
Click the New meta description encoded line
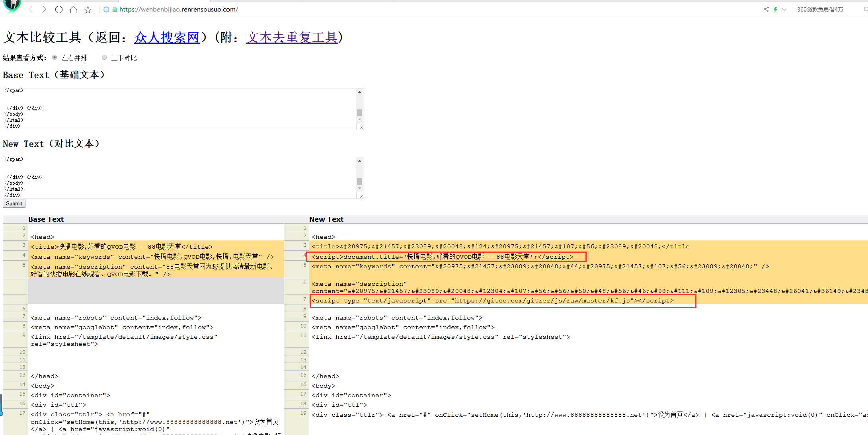click(589, 287)
